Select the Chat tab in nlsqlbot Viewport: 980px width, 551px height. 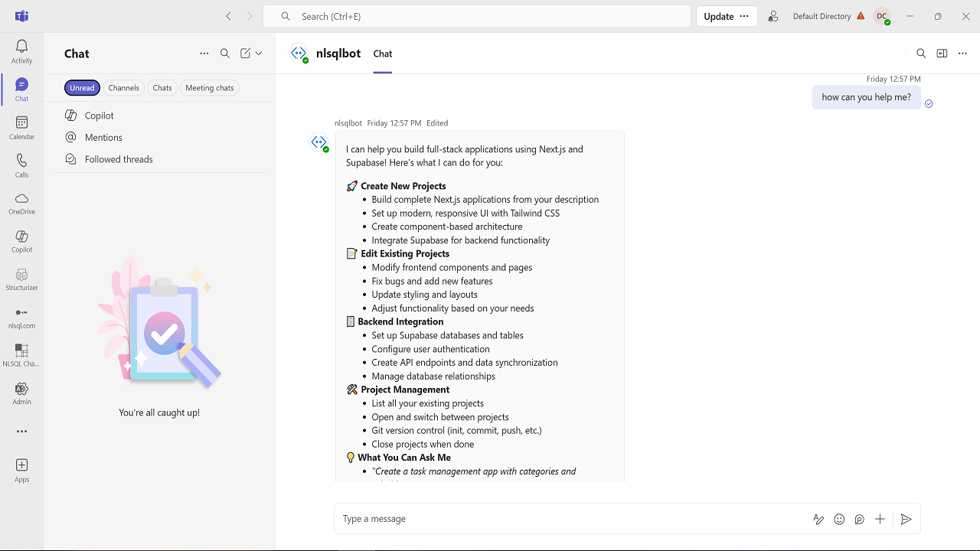[x=383, y=54]
